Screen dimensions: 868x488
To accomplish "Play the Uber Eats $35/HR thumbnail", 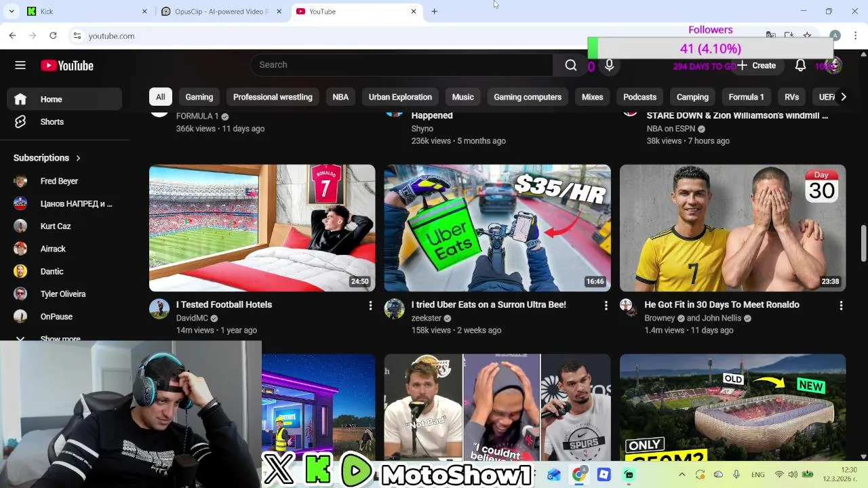I will point(497,228).
